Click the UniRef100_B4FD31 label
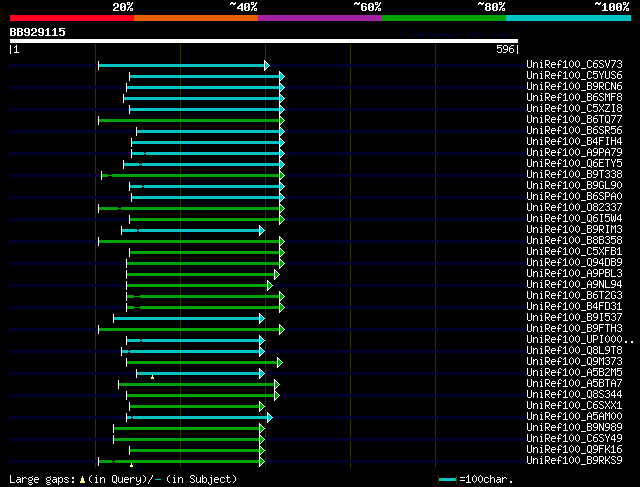 click(574, 307)
